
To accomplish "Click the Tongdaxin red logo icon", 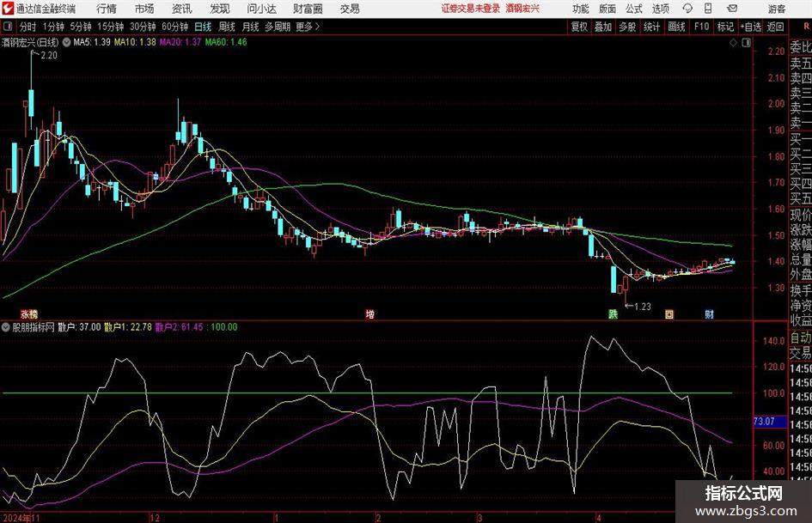I will point(8,9).
